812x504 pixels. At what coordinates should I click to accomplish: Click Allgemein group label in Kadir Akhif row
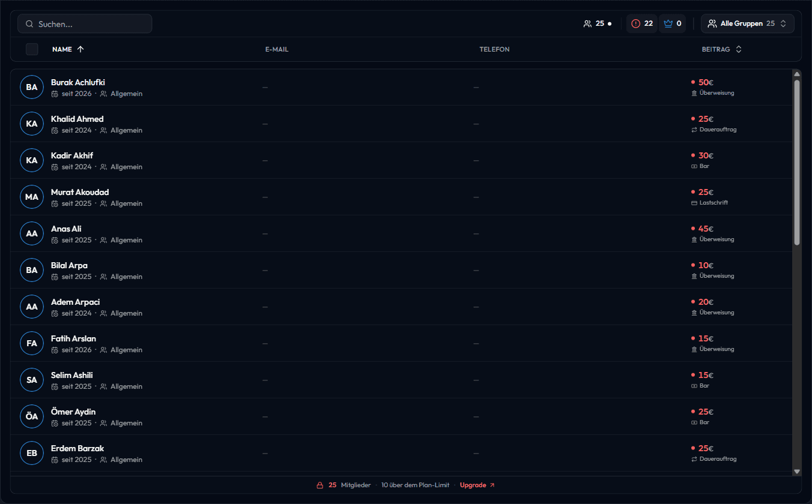[x=126, y=167]
